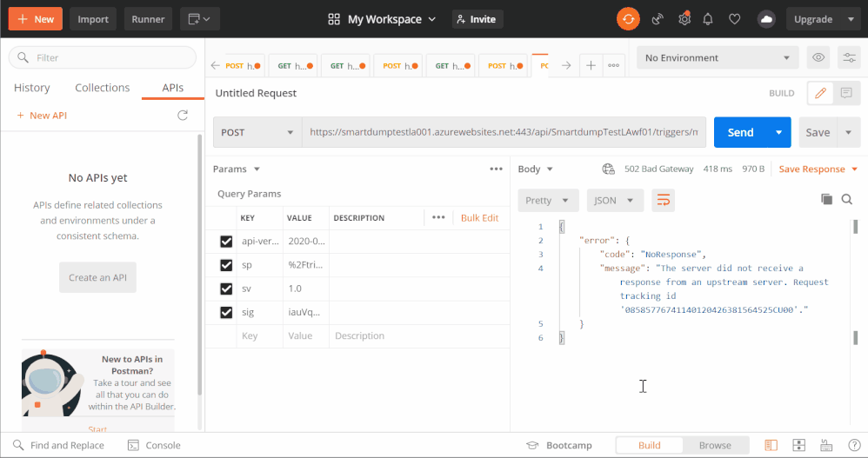This screenshot has width=868, height=458.
Task: Open Bootcamp
Action: click(x=559, y=445)
